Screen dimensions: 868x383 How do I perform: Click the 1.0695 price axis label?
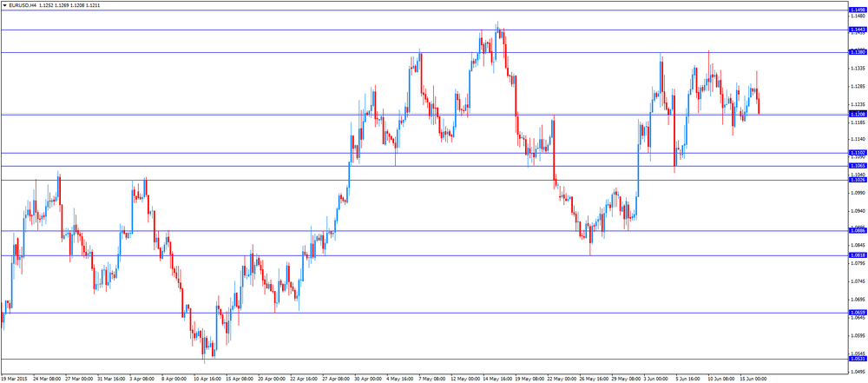(x=858, y=300)
